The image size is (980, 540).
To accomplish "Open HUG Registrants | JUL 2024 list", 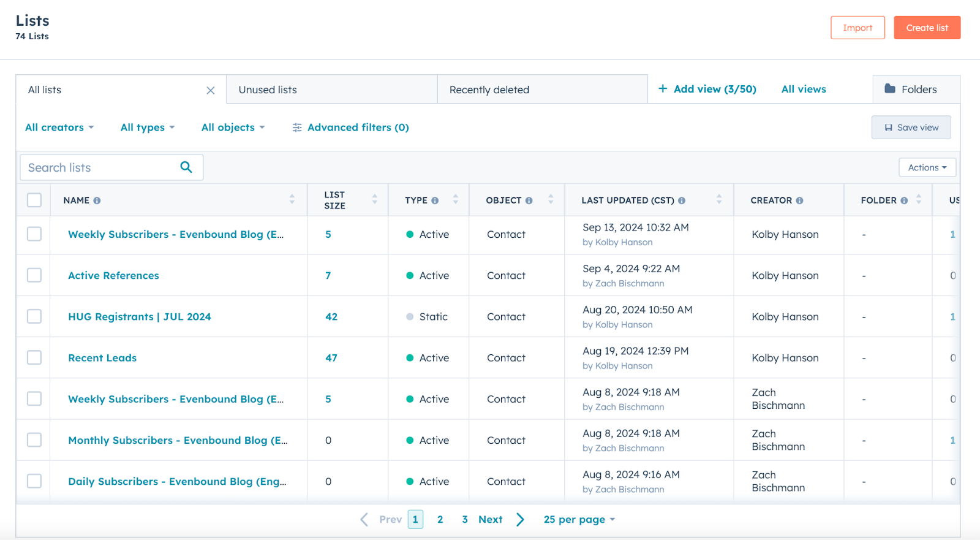I will pos(140,317).
